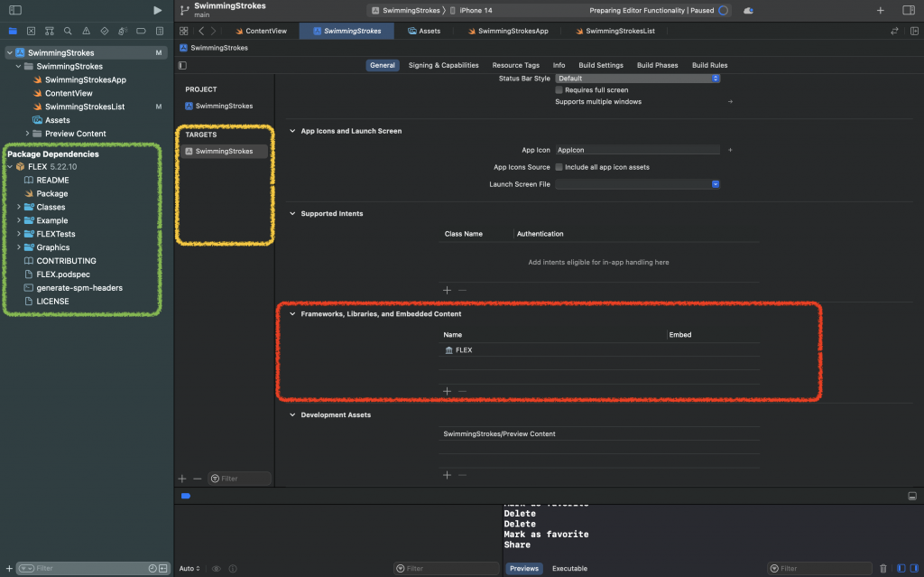
Task: Select SwimmingStrokes under PROJECT
Action: (218, 107)
